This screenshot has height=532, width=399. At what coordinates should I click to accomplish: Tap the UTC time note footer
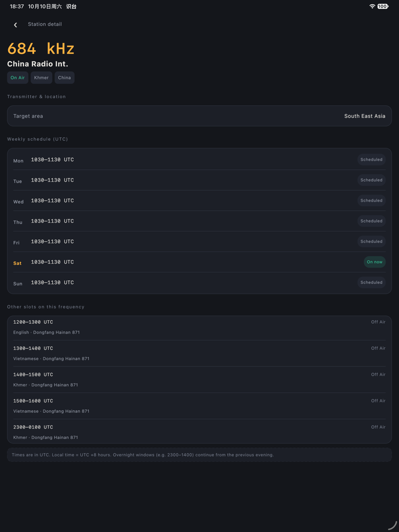[199, 455]
